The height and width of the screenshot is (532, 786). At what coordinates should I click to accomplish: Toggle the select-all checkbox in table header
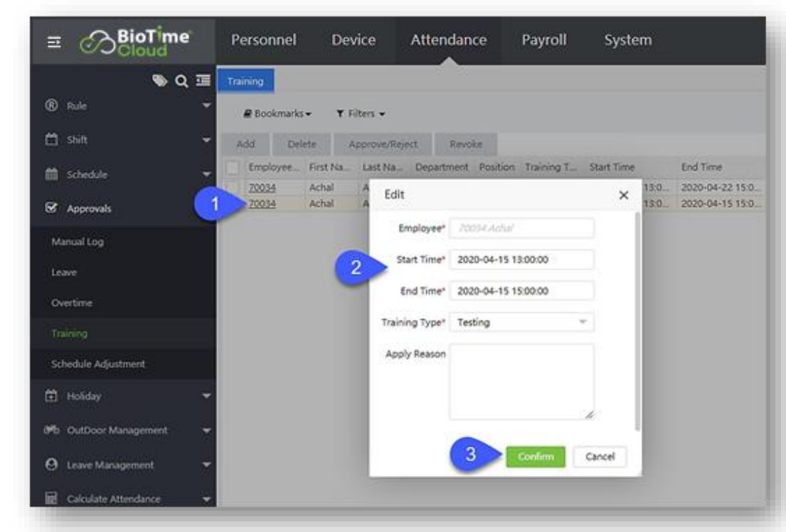[x=232, y=167]
